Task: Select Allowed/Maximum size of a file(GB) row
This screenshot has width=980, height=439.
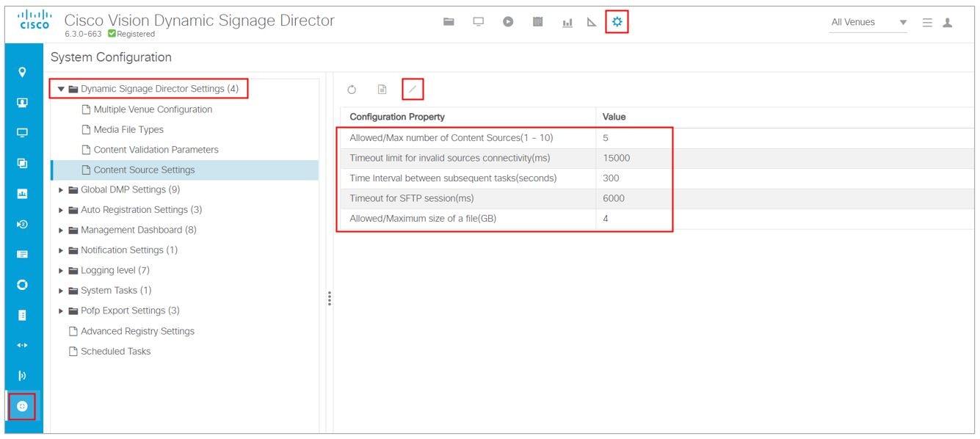Action: 657,219
